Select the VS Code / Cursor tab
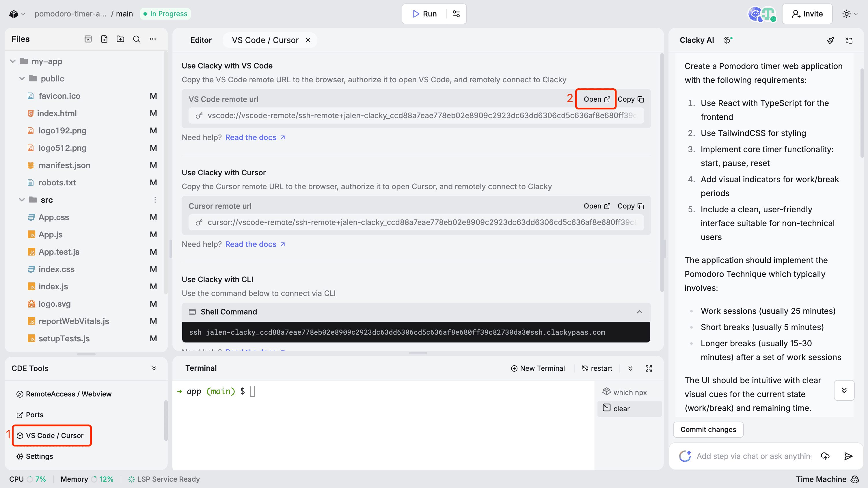 click(x=265, y=40)
